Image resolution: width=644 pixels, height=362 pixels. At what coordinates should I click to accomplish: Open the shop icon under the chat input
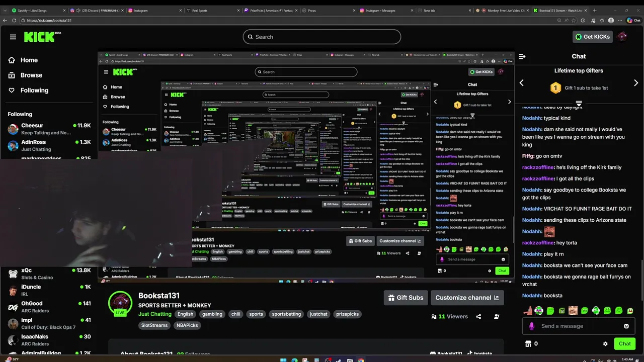click(x=528, y=344)
